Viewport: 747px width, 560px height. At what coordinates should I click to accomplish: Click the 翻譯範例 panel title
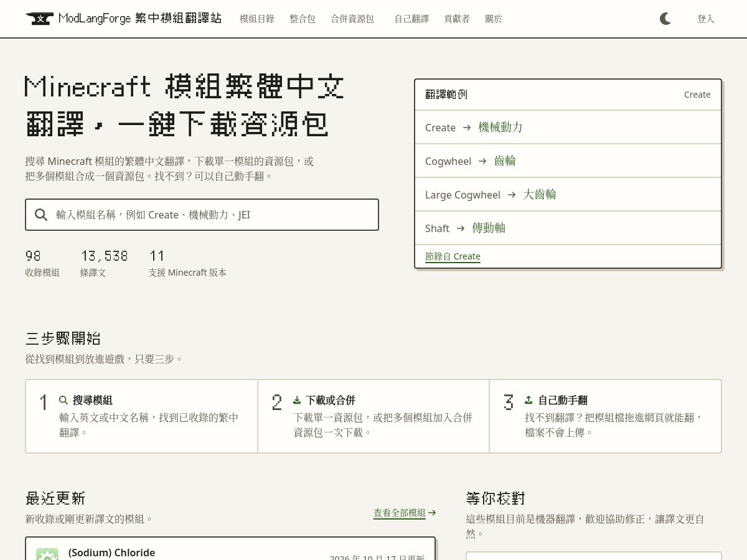pos(446,95)
